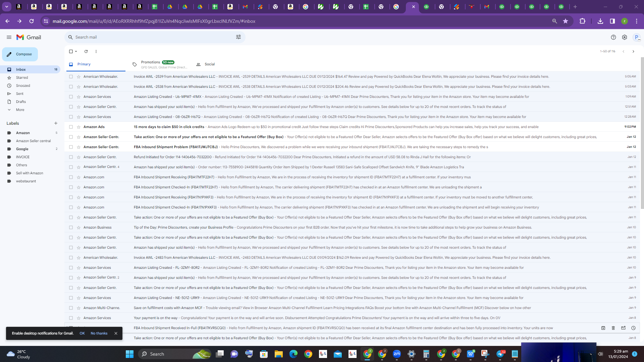
Task: Select the Invoice AWL -2539 email checkbox
Action: (x=71, y=76)
